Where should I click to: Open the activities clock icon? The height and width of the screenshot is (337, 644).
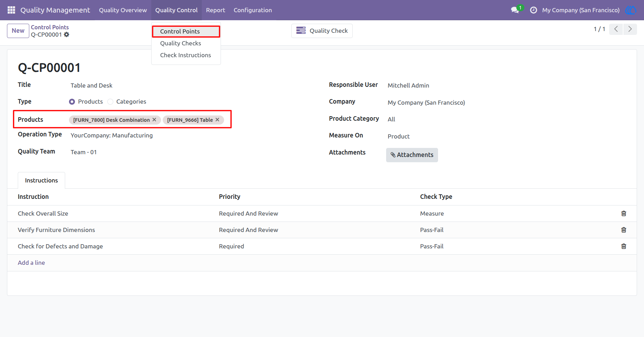pos(533,10)
